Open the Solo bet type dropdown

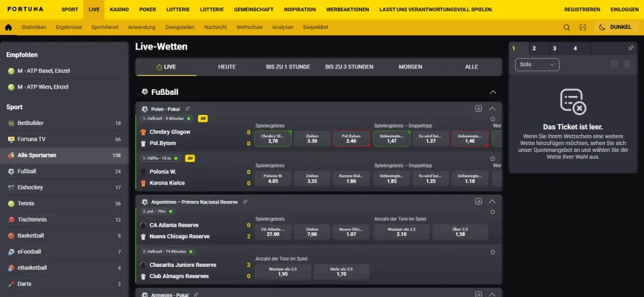pyautogui.click(x=537, y=65)
